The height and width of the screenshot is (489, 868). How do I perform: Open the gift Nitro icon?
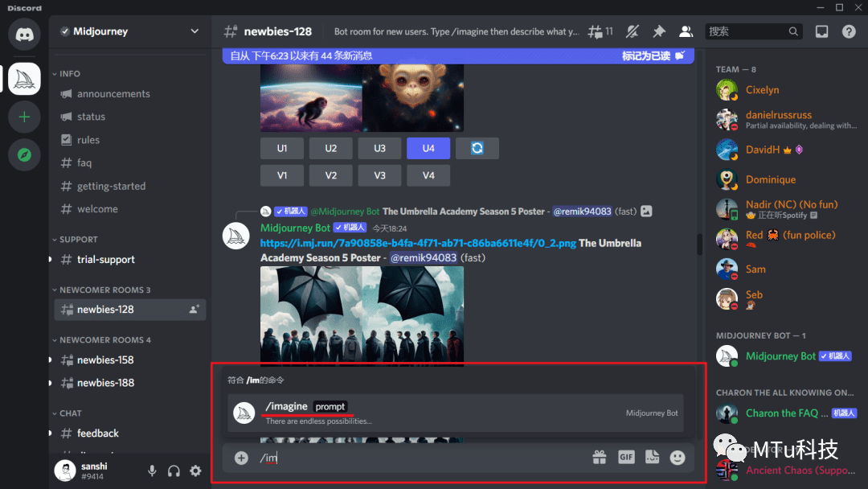600,458
